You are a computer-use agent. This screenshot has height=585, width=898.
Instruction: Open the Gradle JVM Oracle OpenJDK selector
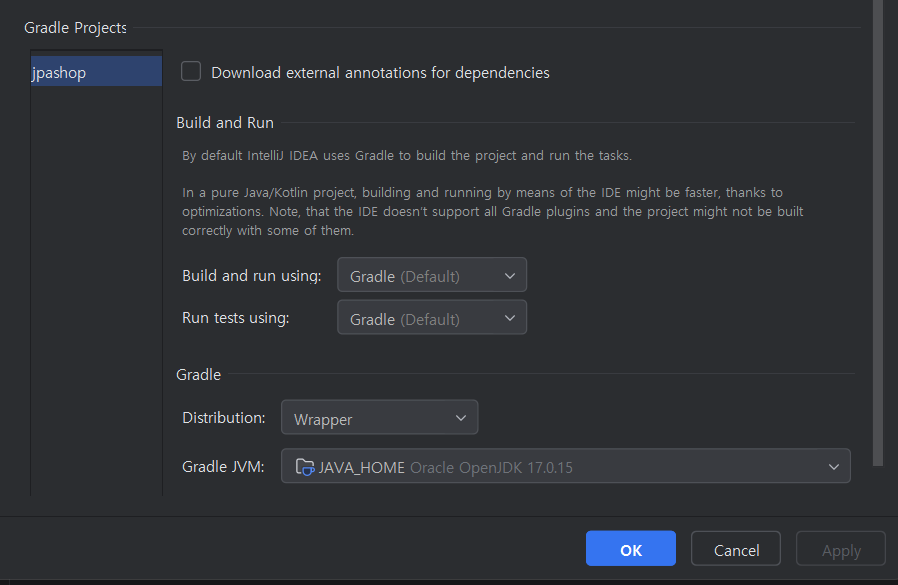565,467
